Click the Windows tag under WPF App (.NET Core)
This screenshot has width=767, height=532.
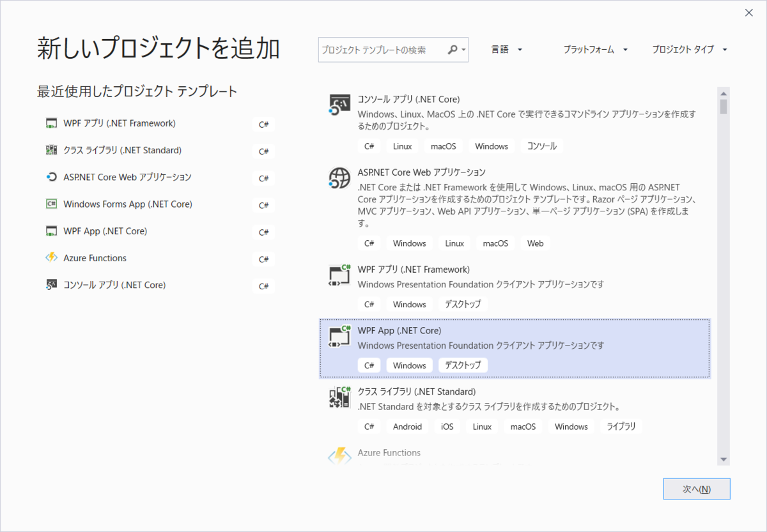409,366
